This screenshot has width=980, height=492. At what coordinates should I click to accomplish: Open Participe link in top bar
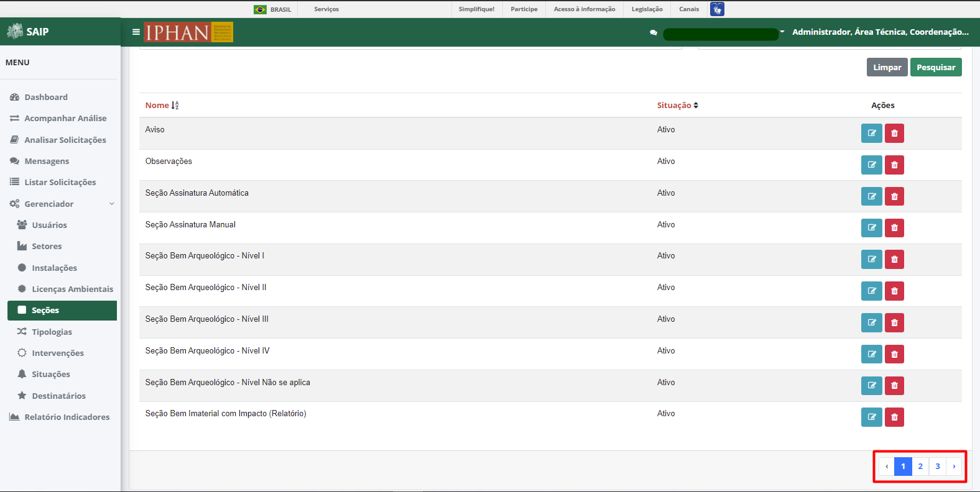(x=524, y=9)
